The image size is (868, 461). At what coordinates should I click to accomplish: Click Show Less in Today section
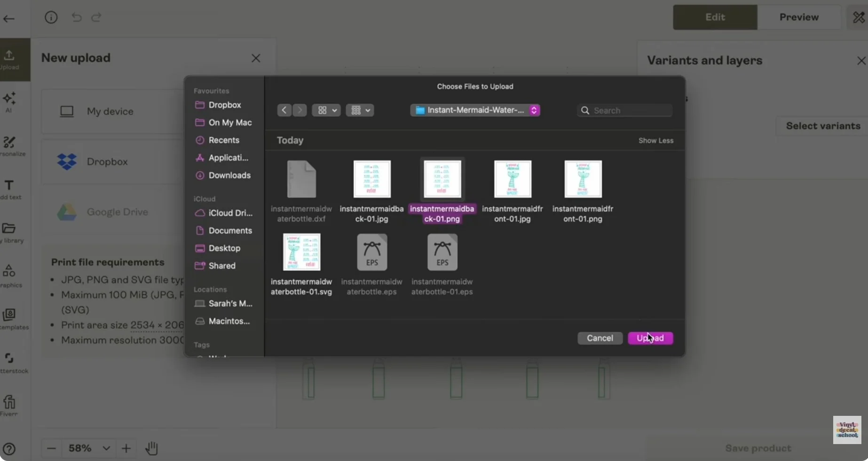pyautogui.click(x=655, y=141)
